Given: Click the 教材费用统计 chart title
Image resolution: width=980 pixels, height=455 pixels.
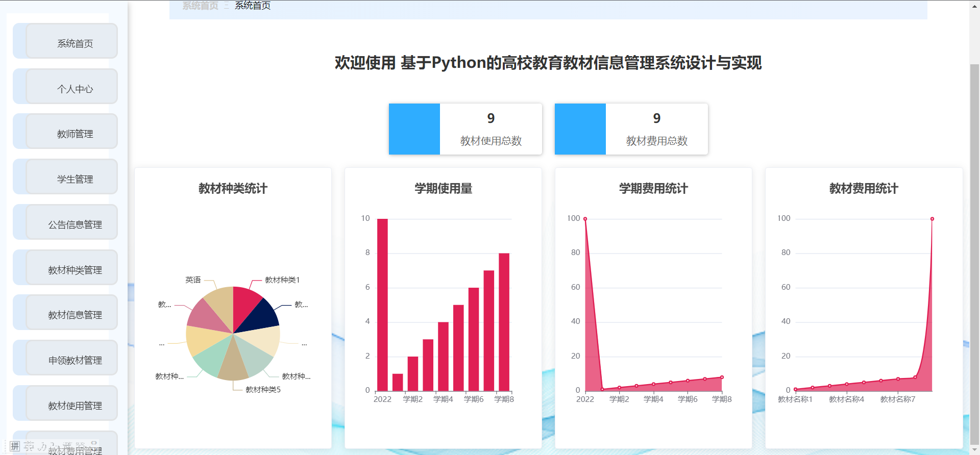Looking at the screenshot, I should (x=864, y=189).
